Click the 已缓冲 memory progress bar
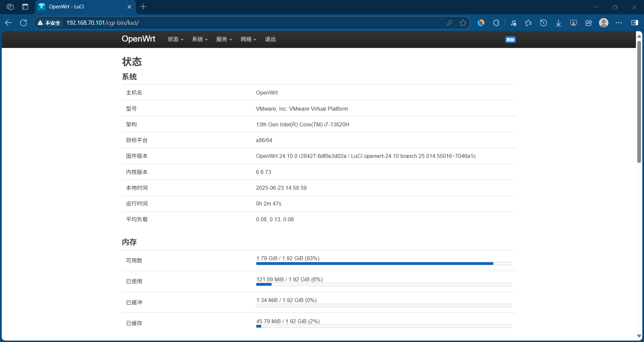The image size is (644, 342). coord(384,305)
